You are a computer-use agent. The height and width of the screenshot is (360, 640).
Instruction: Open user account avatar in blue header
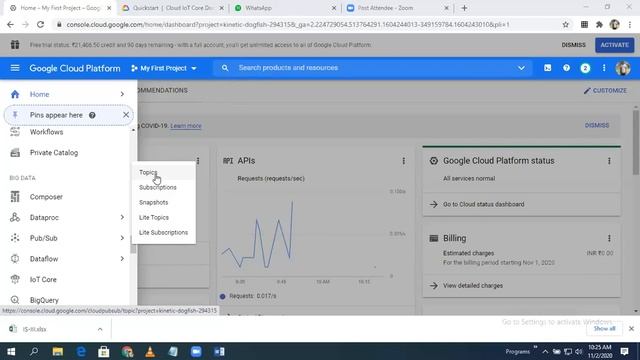(x=623, y=68)
